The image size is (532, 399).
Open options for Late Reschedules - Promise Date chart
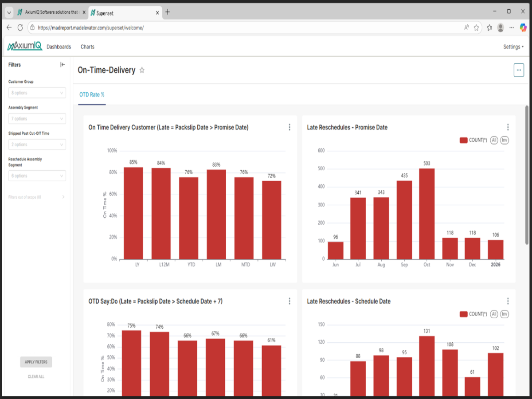click(x=508, y=127)
